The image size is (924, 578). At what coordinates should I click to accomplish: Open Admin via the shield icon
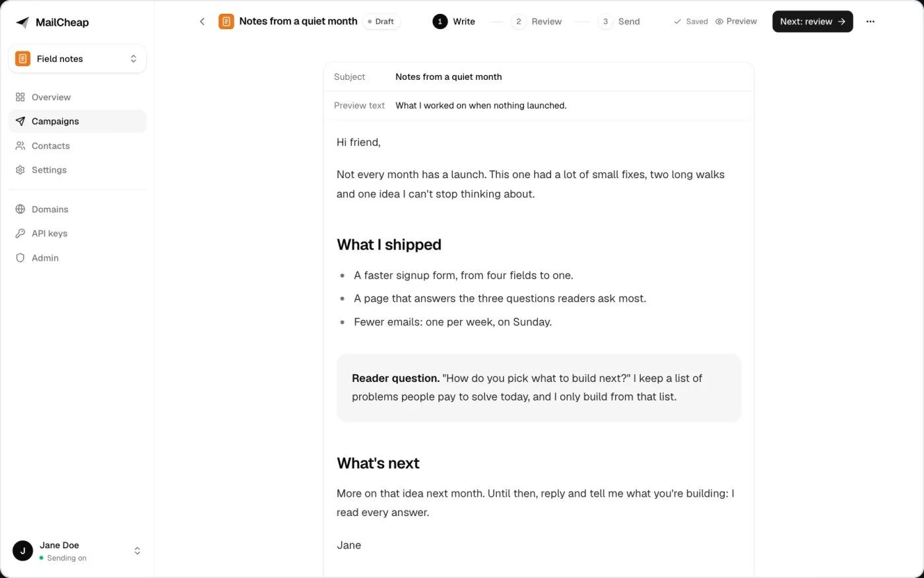click(20, 258)
